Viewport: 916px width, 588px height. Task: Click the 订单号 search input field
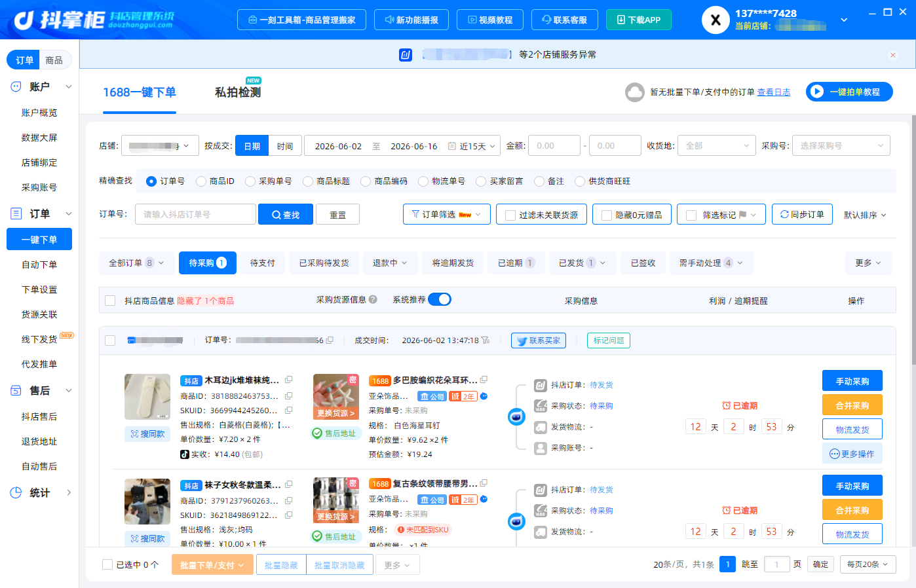tap(195, 214)
